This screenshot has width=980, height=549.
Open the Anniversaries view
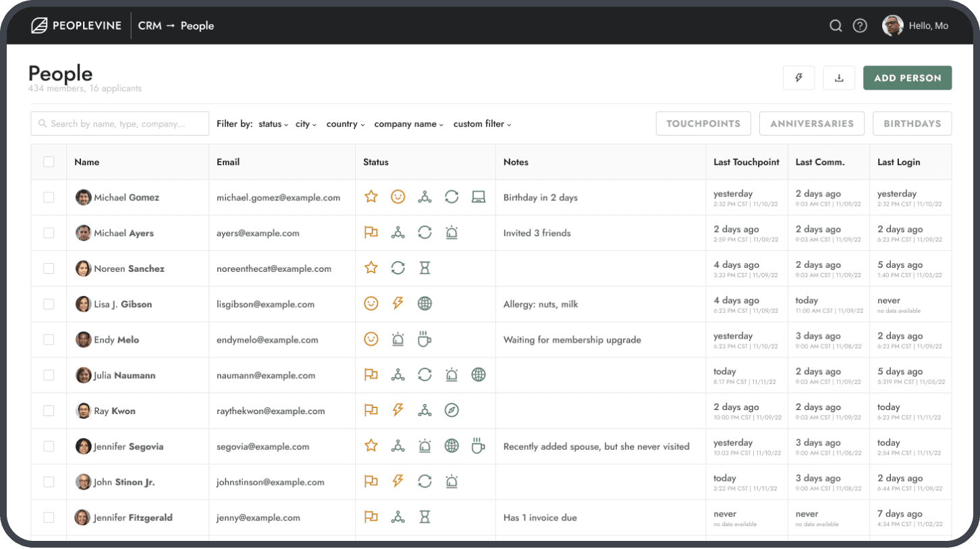click(812, 123)
